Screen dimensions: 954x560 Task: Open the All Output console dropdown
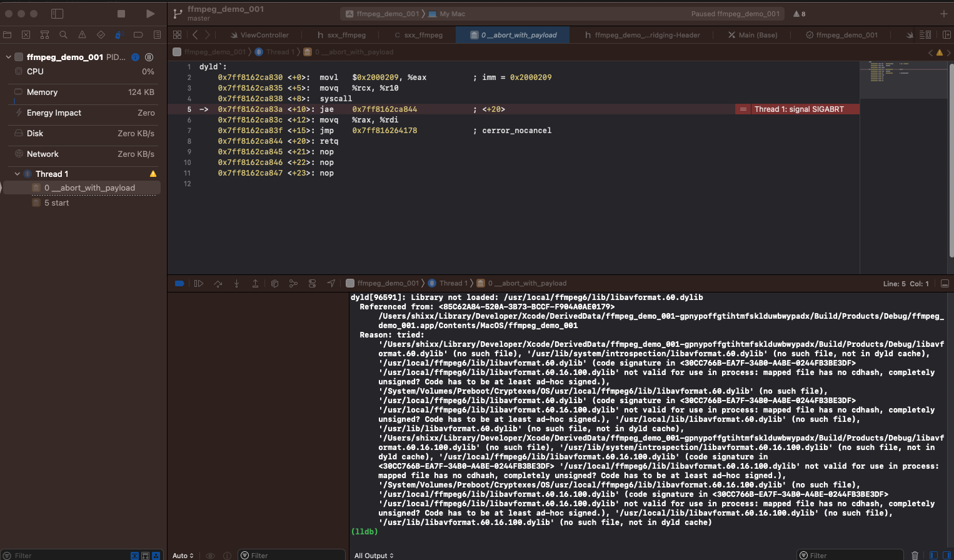click(x=374, y=555)
